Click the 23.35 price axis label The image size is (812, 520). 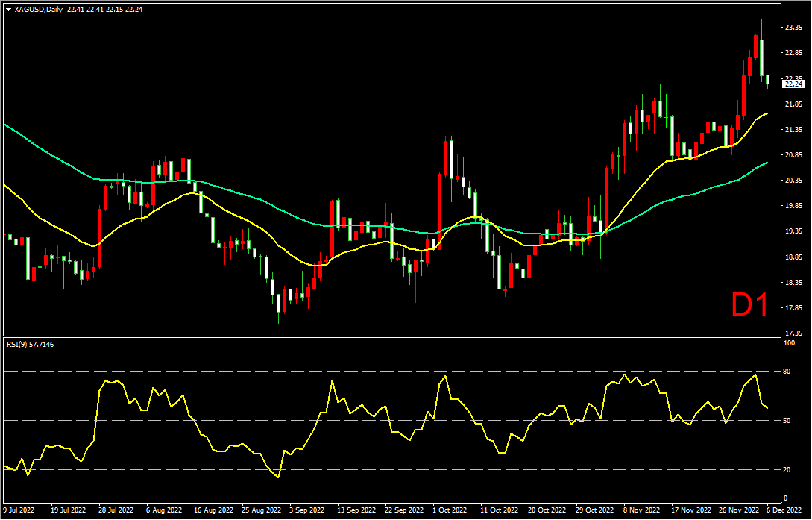[x=794, y=28]
